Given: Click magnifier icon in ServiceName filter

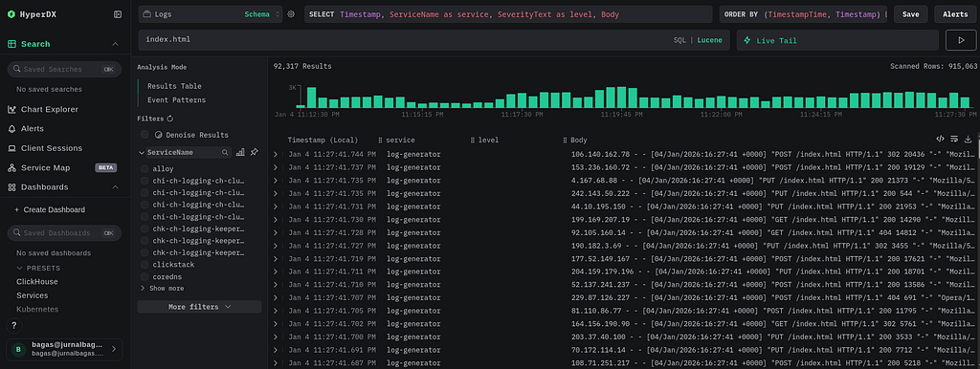Looking at the screenshot, I should tap(225, 152).
